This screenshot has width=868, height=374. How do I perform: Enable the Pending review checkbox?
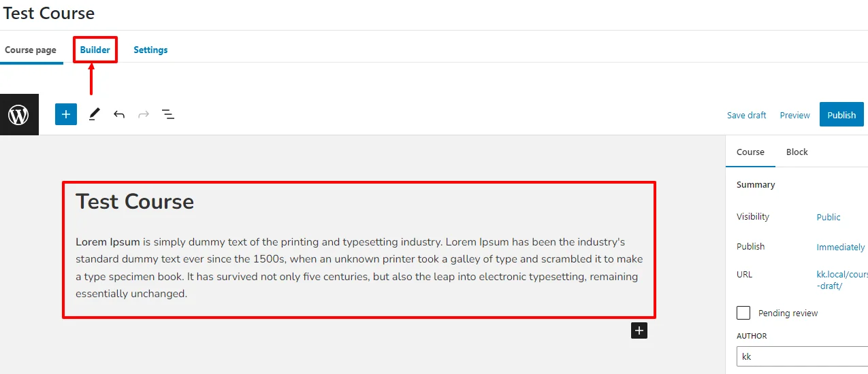point(743,313)
